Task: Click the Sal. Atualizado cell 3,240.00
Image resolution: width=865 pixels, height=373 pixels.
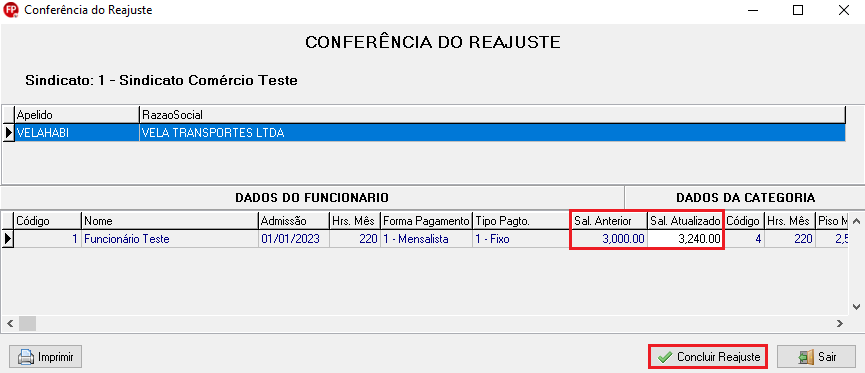Action: coord(685,239)
